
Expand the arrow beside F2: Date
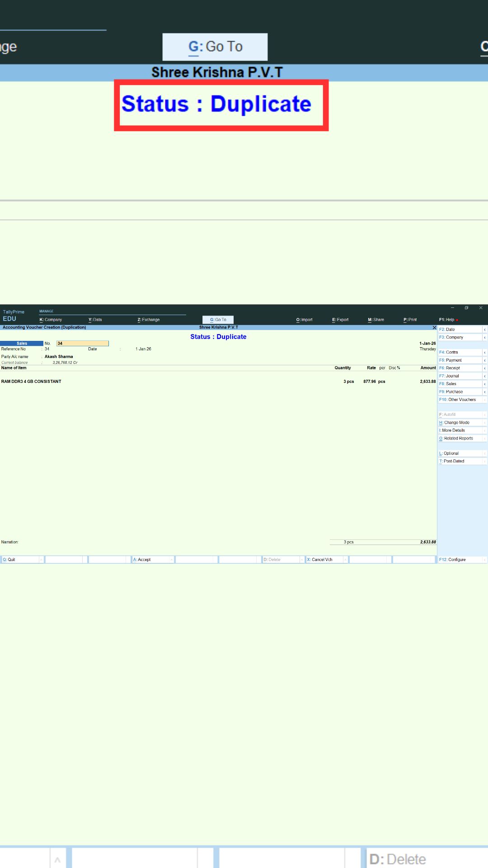tap(484, 330)
